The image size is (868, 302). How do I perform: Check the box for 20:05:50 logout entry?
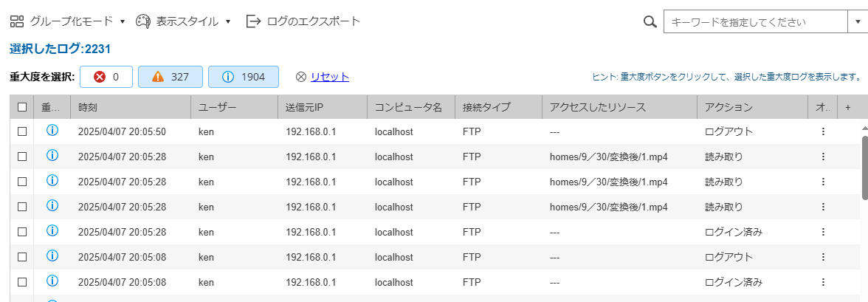[22, 132]
